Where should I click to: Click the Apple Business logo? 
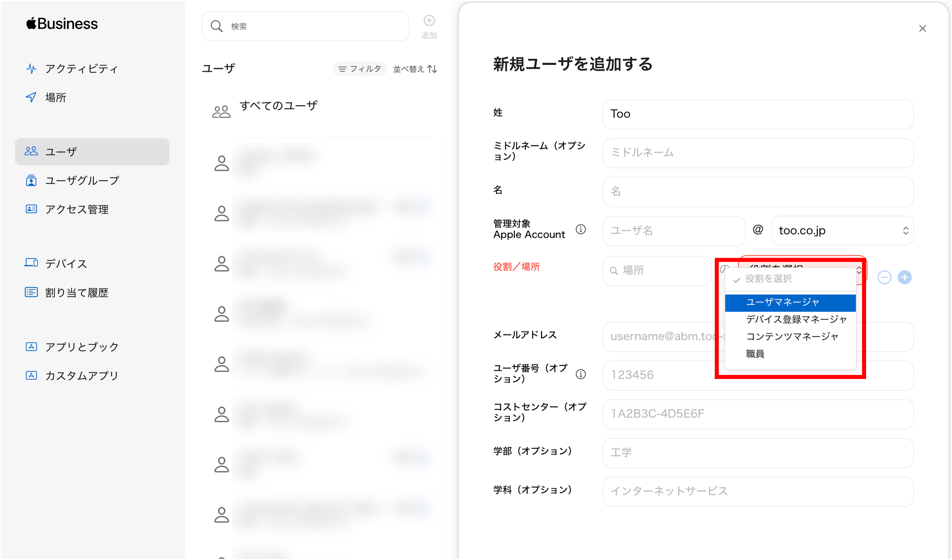coord(62,23)
